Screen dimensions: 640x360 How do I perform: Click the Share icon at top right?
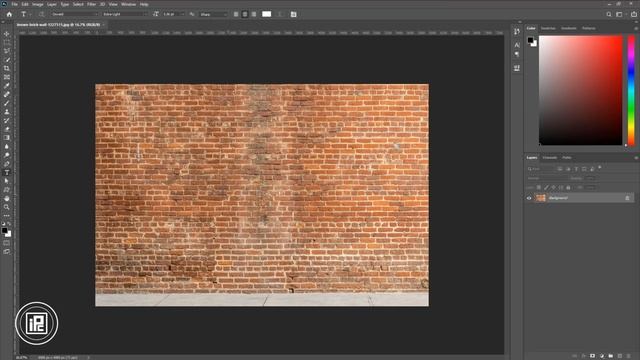[x=634, y=14]
